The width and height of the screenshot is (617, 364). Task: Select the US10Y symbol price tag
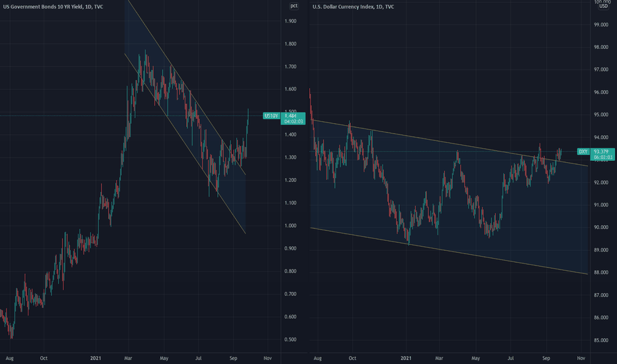(x=271, y=116)
